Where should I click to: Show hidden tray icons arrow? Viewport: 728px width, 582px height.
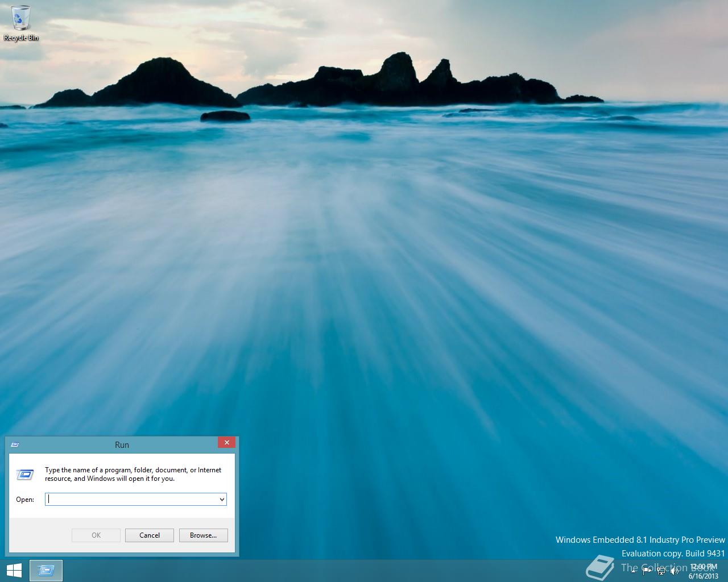coord(634,571)
